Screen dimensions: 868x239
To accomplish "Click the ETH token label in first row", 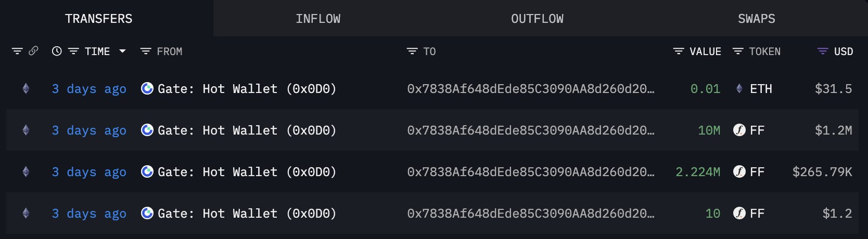I will (761, 89).
